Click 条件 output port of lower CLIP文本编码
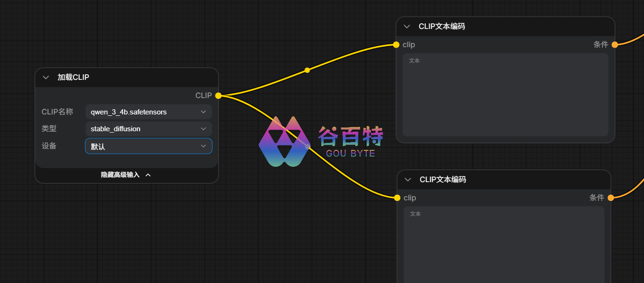This screenshot has height=283, width=644. [611, 198]
